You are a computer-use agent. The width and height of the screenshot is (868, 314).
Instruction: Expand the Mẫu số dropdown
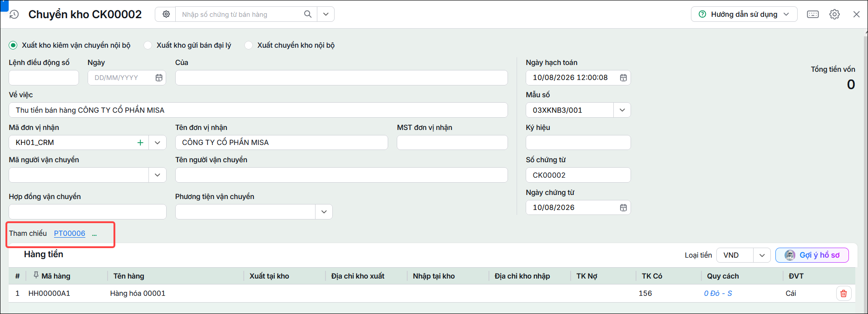click(622, 110)
